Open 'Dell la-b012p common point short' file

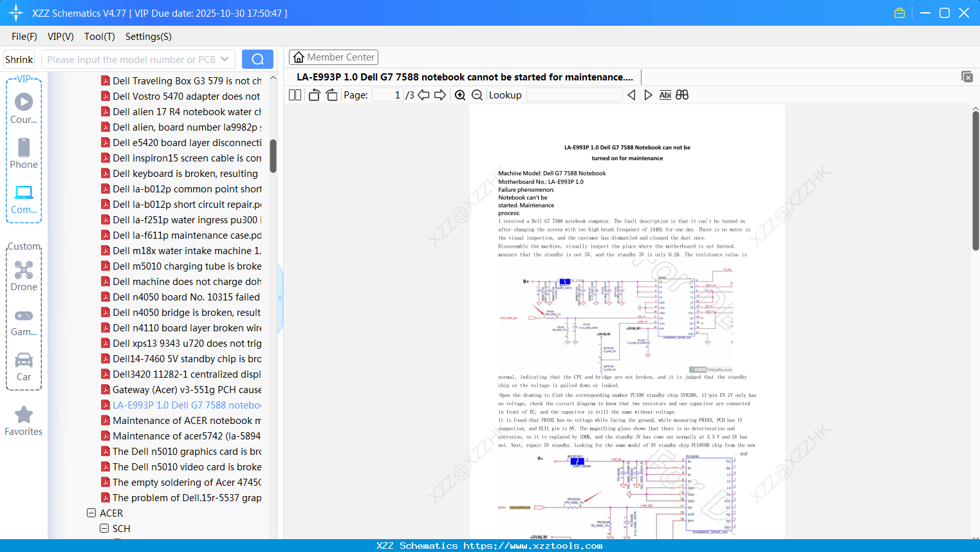click(181, 189)
